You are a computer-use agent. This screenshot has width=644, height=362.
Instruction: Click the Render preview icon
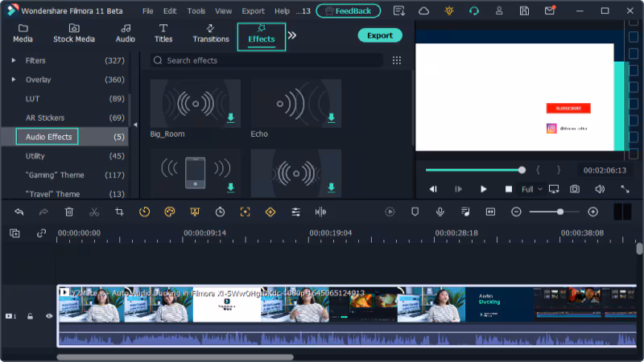(x=390, y=212)
